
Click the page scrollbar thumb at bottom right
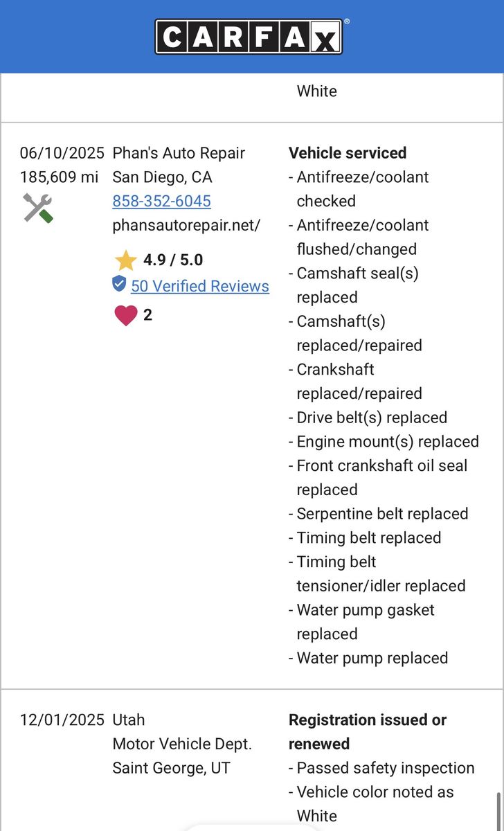499,812
